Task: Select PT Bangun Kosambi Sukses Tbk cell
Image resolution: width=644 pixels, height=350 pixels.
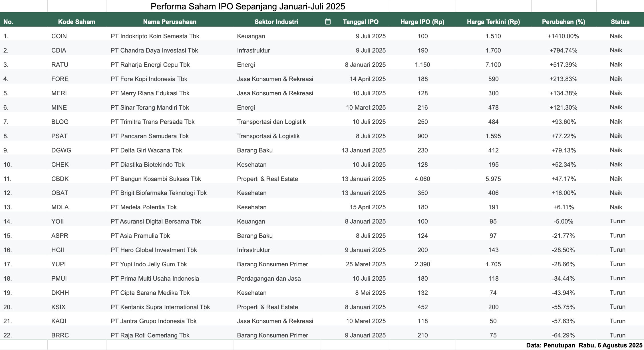Action: click(156, 179)
